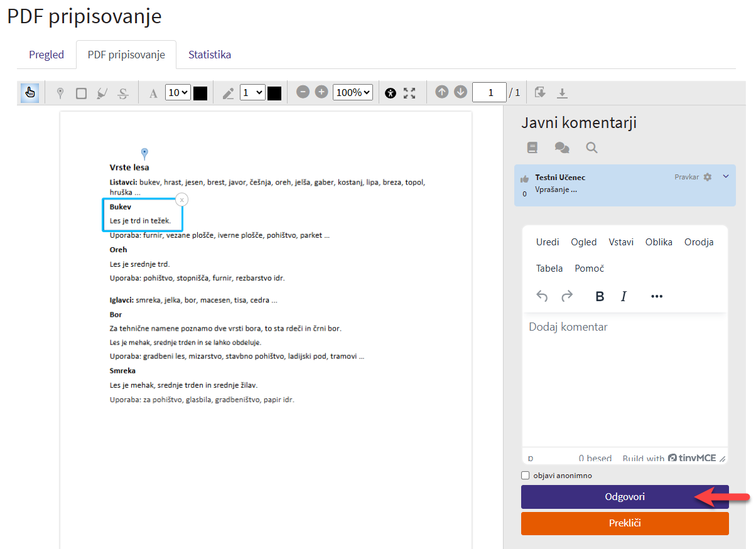Select the pin comment tool

[x=60, y=93]
